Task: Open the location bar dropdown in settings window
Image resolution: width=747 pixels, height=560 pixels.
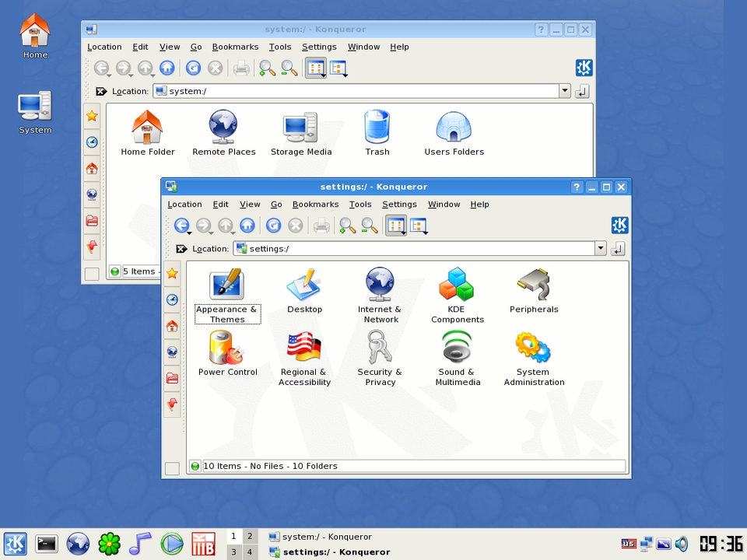Action: [601, 248]
